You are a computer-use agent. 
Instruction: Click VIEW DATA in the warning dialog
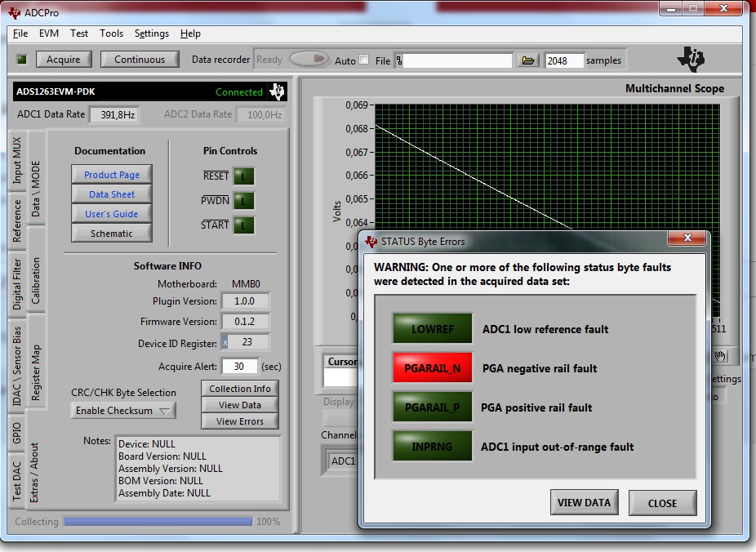click(584, 503)
